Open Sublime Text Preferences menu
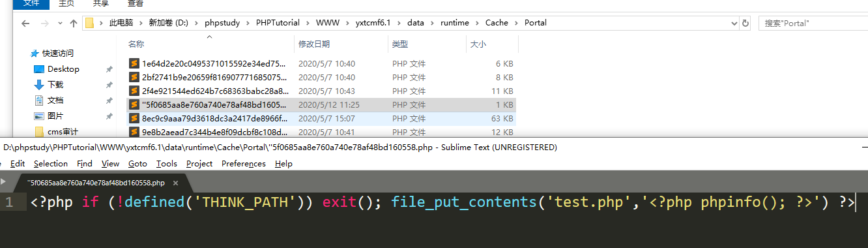The height and width of the screenshot is (248, 868). pyautogui.click(x=244, y=164)
